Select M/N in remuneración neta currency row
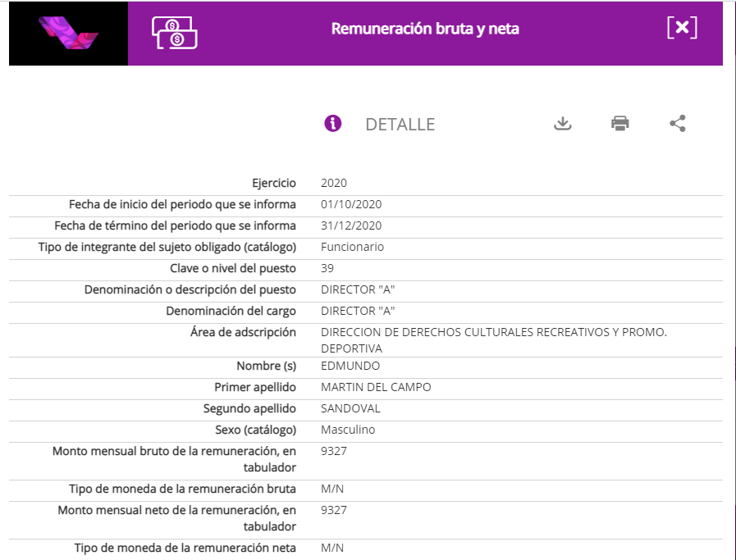The height and width of the screenshot is (560, 736). [x=332, y=548]
